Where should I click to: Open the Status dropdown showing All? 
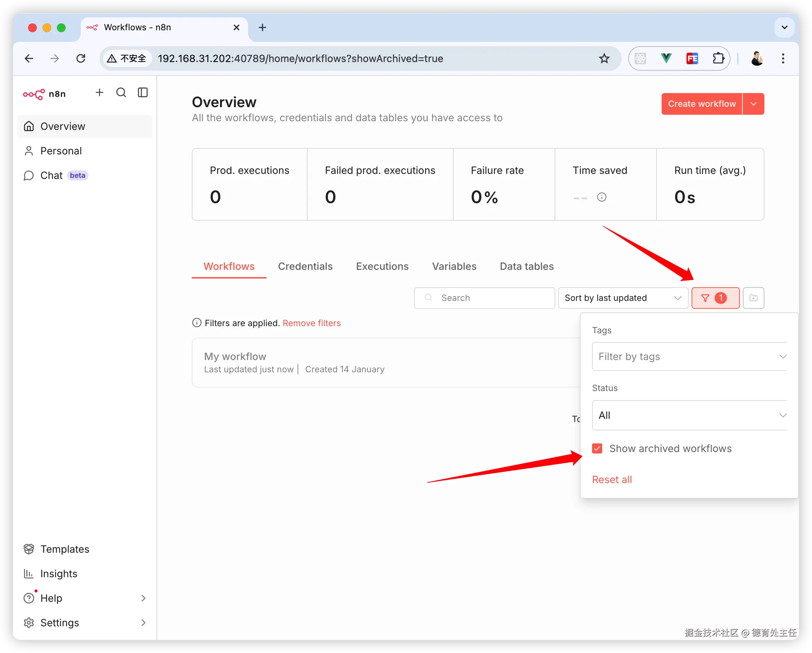(x=689, y=415)
